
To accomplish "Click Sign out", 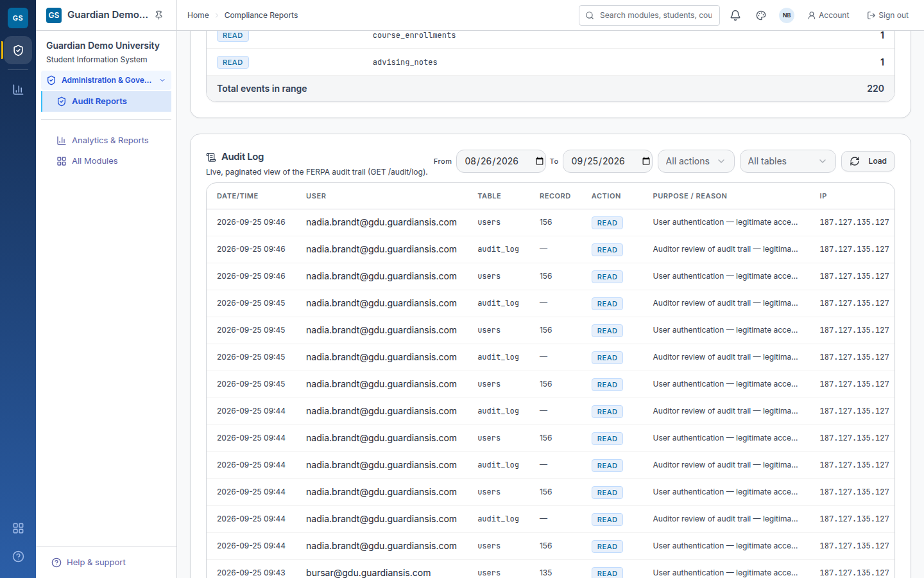I will coord(888,15).
